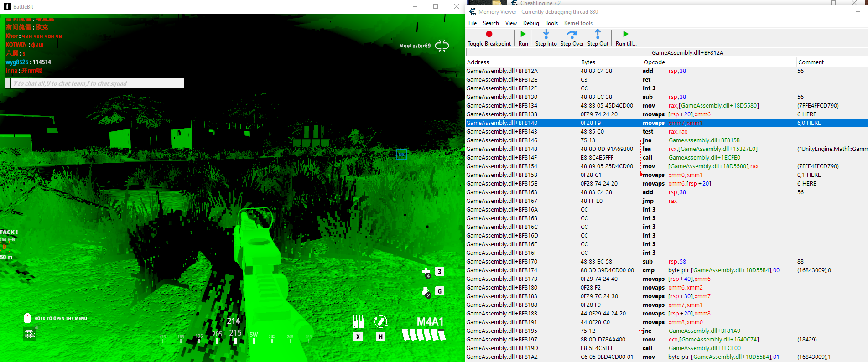The width and height of the screenshot is (868, 362).
Task: Click the M4A1 weapon name in HUD
Action: tap(430, 322)
